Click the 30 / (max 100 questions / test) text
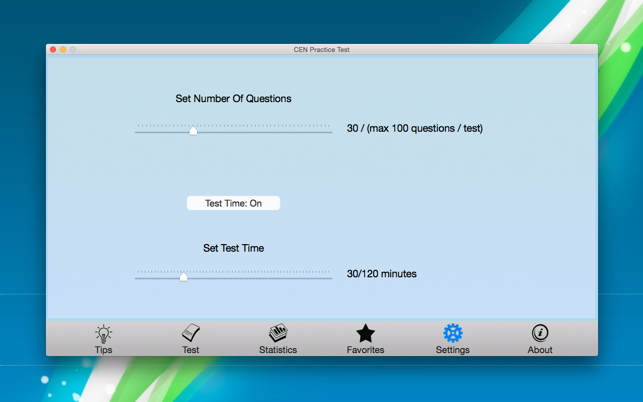 [415, 128]
